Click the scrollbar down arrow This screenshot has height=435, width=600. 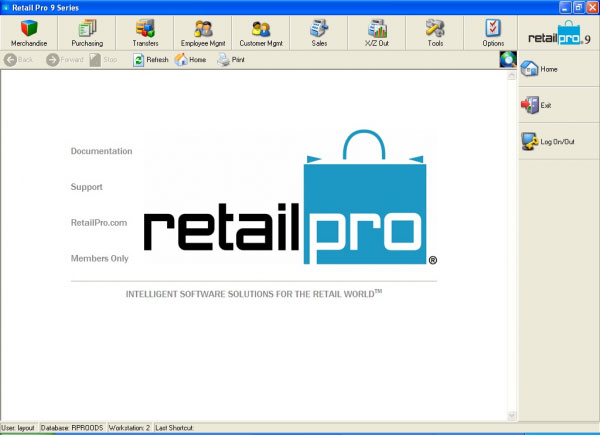pos(512,415)
